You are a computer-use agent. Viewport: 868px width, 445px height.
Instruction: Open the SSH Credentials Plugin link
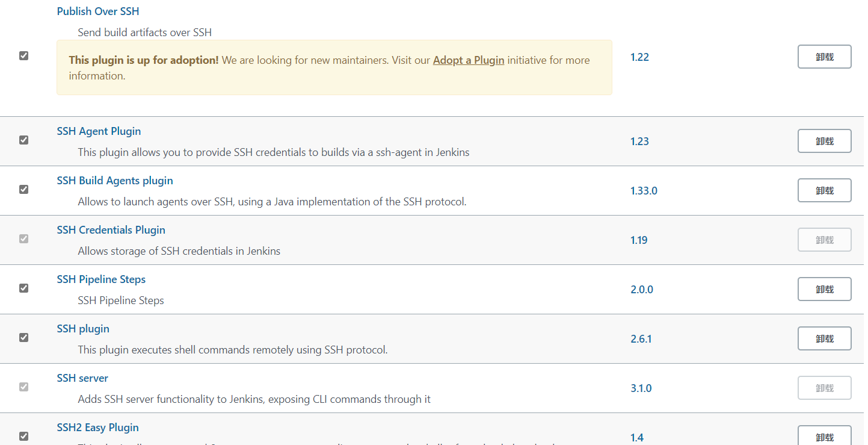point(111,230)
